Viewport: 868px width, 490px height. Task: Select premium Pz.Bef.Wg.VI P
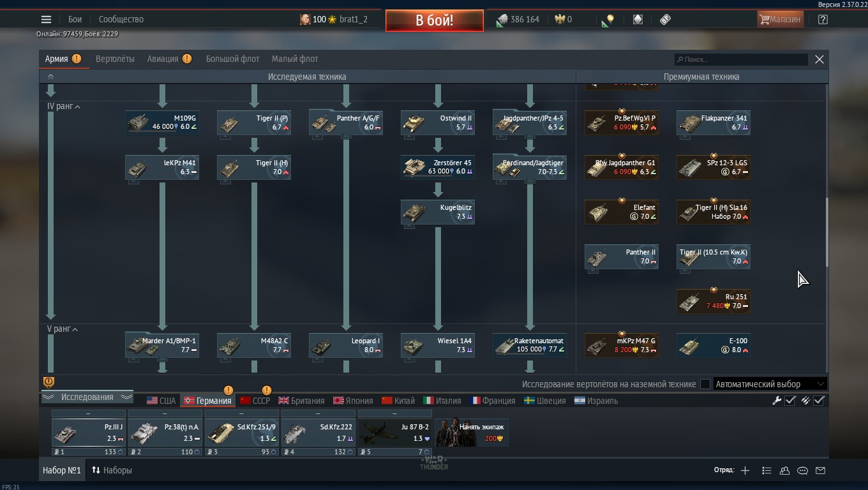pos(622,122)
